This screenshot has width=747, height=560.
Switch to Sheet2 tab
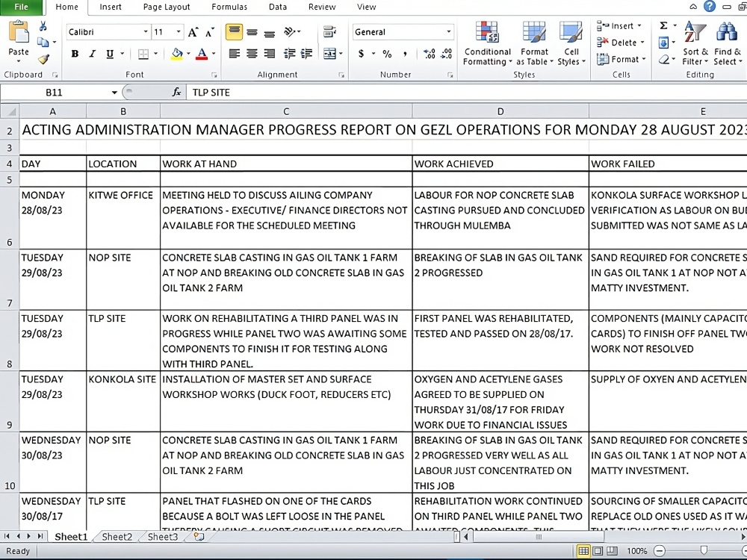coord(117,537)
